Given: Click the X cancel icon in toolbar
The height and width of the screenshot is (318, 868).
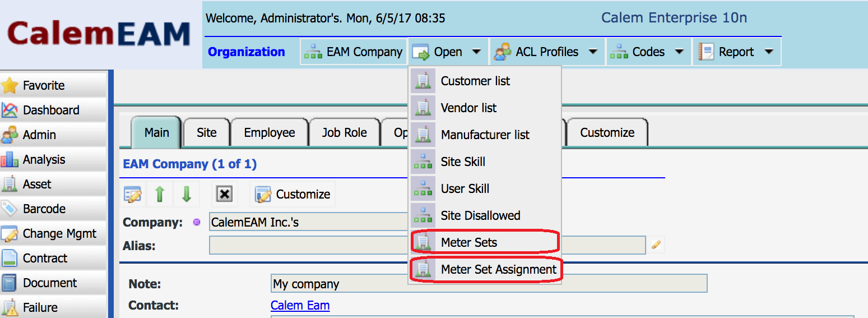Looking at the screenshot, I should tap(224, 195).
